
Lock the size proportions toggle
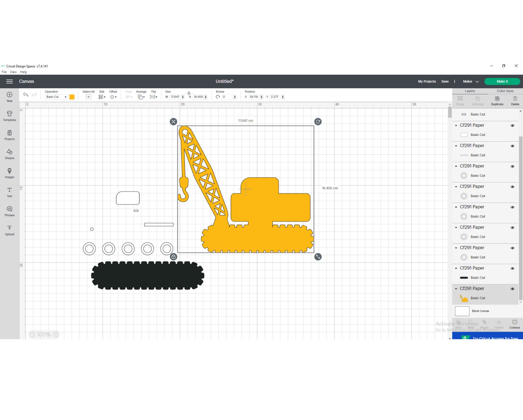point(188,93)
